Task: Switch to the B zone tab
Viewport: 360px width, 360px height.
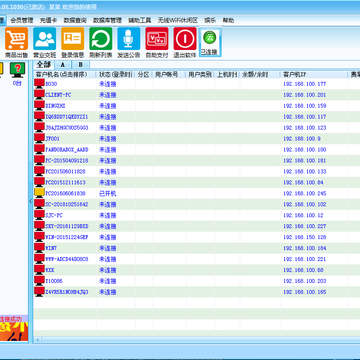Action: (x=81, y=65)
